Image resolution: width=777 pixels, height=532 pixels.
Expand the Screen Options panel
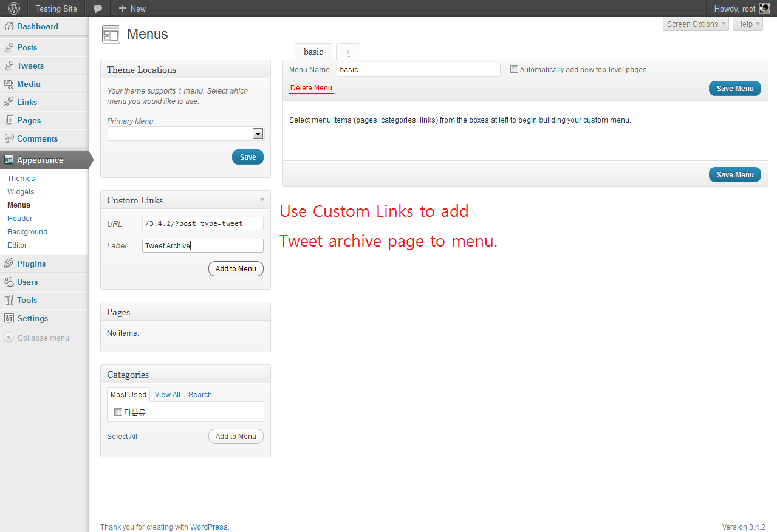pos(696,24)
